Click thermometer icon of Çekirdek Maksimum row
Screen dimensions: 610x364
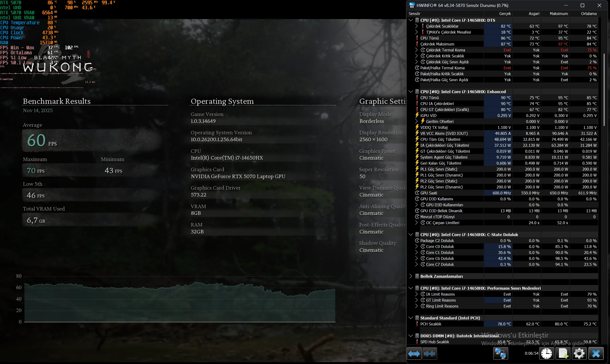coord(417,44)
